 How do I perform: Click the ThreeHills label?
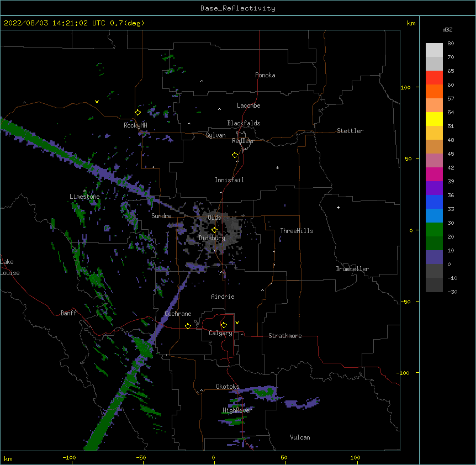297,231
